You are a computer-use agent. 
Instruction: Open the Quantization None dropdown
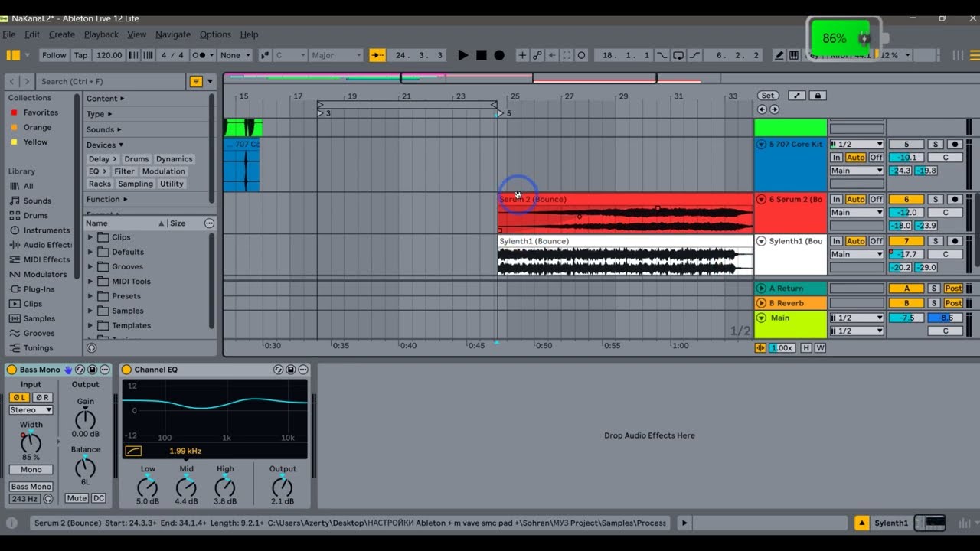(236, 55)
